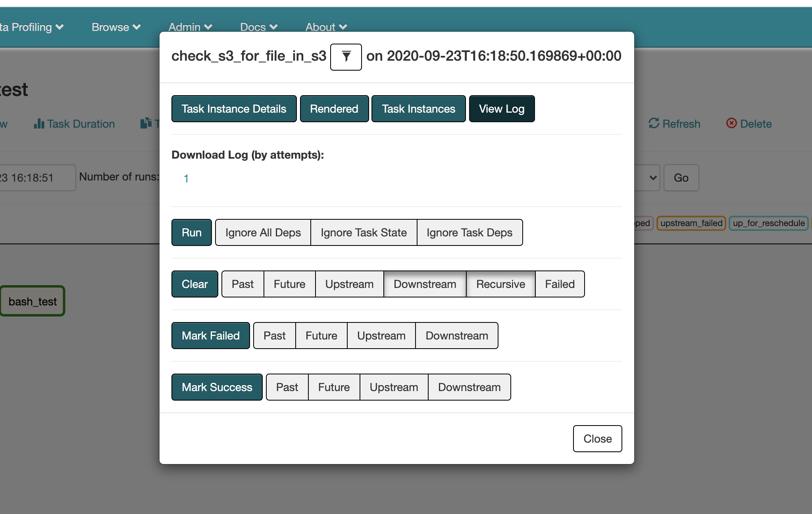
Task: Open Task Instance Details
Action: tap(234, 109)
